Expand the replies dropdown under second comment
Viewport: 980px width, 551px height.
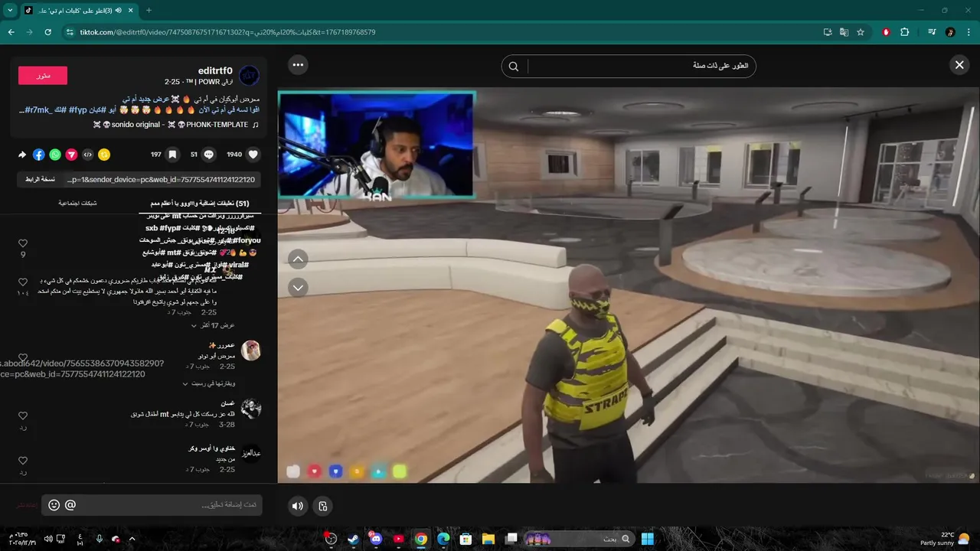coord(208,383)
